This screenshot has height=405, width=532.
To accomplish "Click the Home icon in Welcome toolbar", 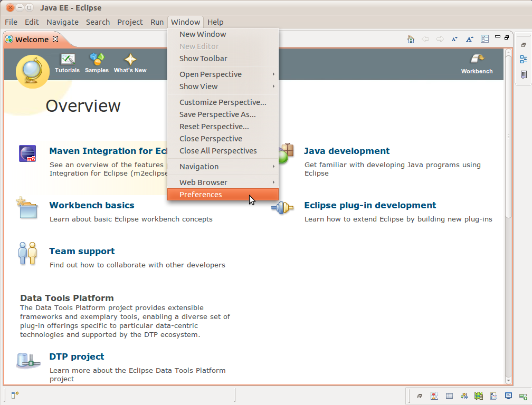I will [x=411, y=39].
